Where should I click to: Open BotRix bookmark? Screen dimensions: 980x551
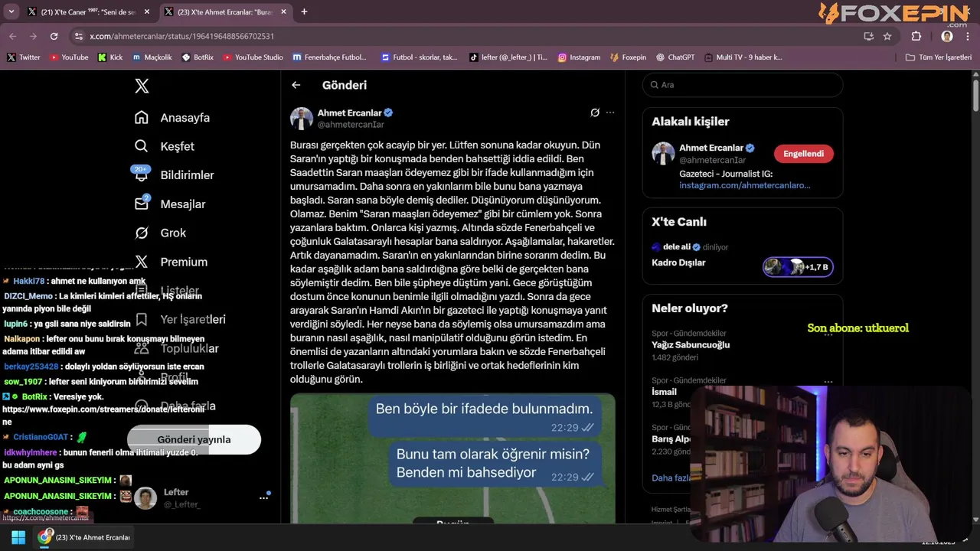tap(198, 57)
